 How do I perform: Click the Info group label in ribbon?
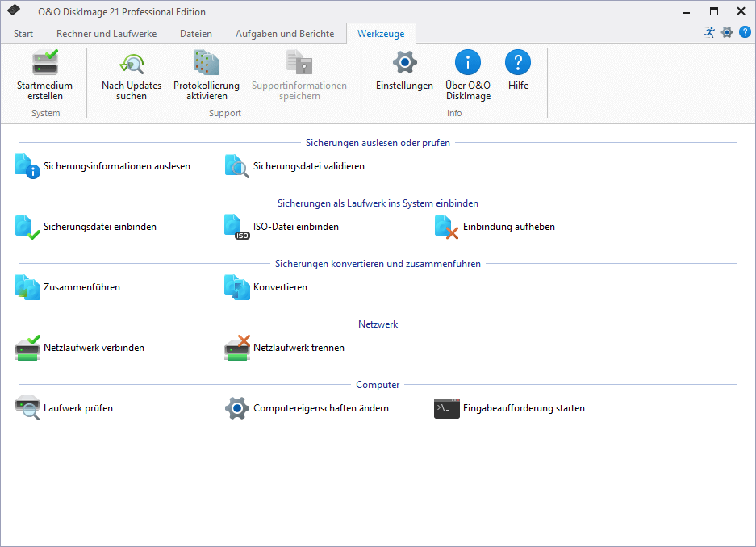[454, 113]
